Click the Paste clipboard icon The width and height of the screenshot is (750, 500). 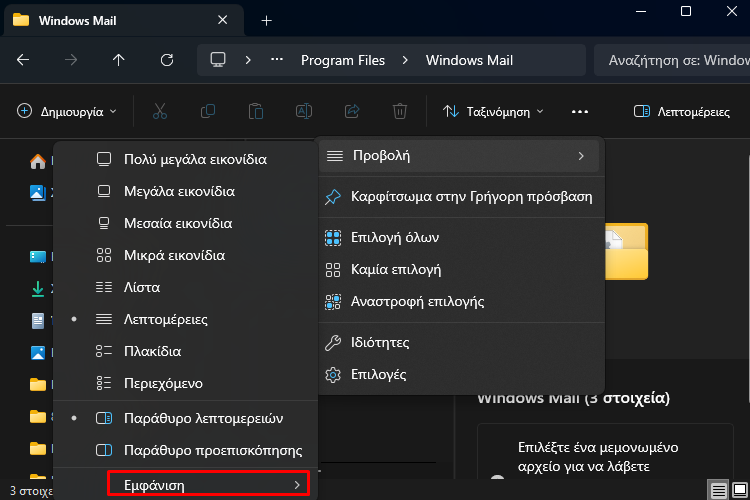256,111
